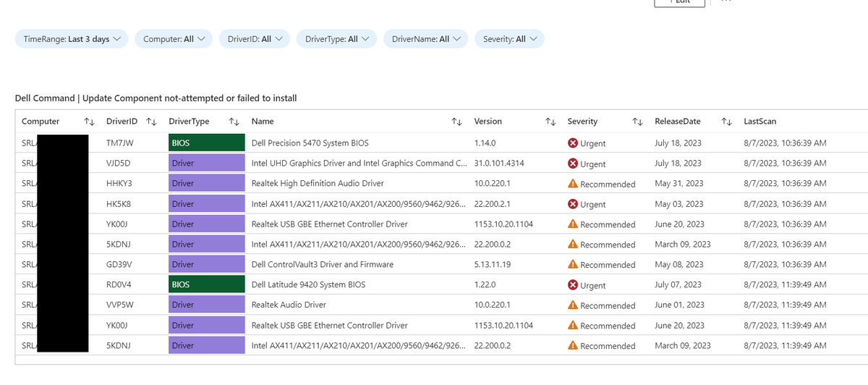Click Urgent severity text in HK5K8 row
The image size is (868, 385).
(593, 204)
